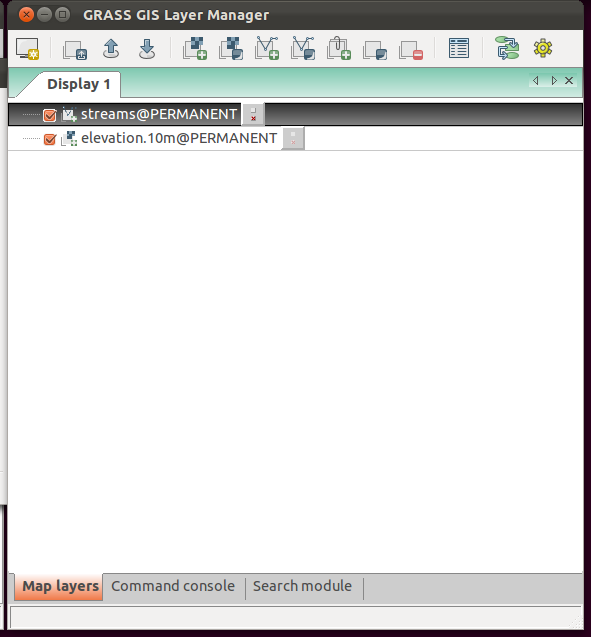Open properties button next to elevation.10m@PERMANENT
Screen dimensions: 591x637
point(293,139)
